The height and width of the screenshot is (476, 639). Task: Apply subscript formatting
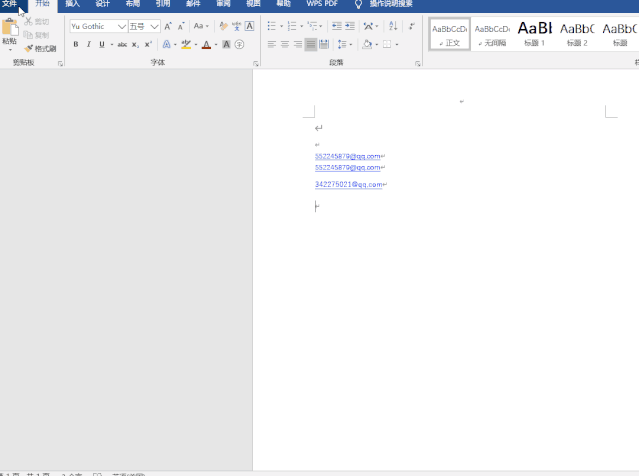(135, 44)
